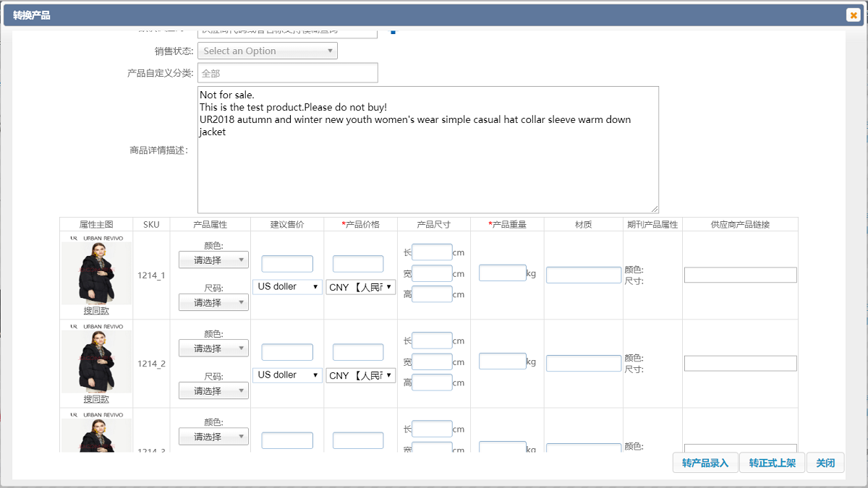Click the 关闭 button to close
This screenshot has width=868, height=488.
pyautogui.click(x=825, y=462)
